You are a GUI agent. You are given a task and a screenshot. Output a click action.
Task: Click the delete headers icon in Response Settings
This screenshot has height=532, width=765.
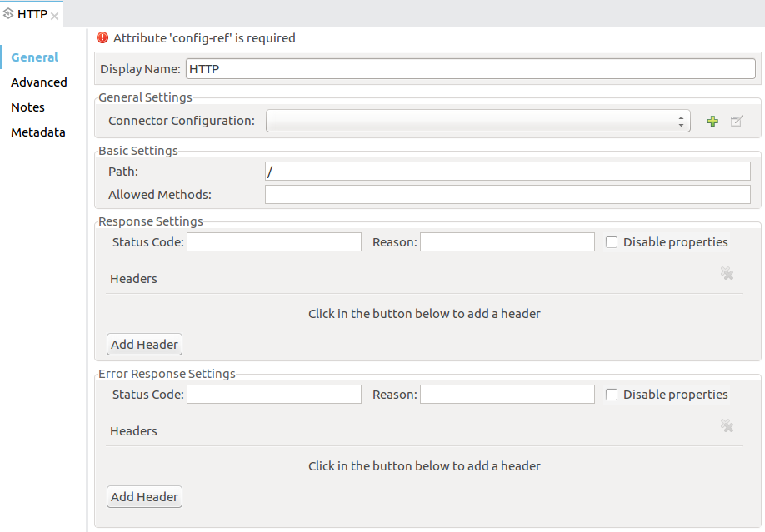tap(727, 273)
